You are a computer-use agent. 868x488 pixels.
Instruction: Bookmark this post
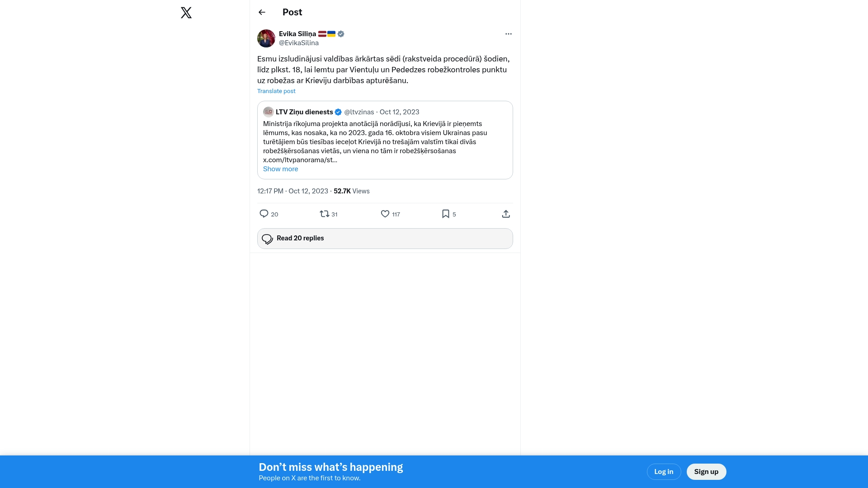pyautogui.click(x=446, y=214)
